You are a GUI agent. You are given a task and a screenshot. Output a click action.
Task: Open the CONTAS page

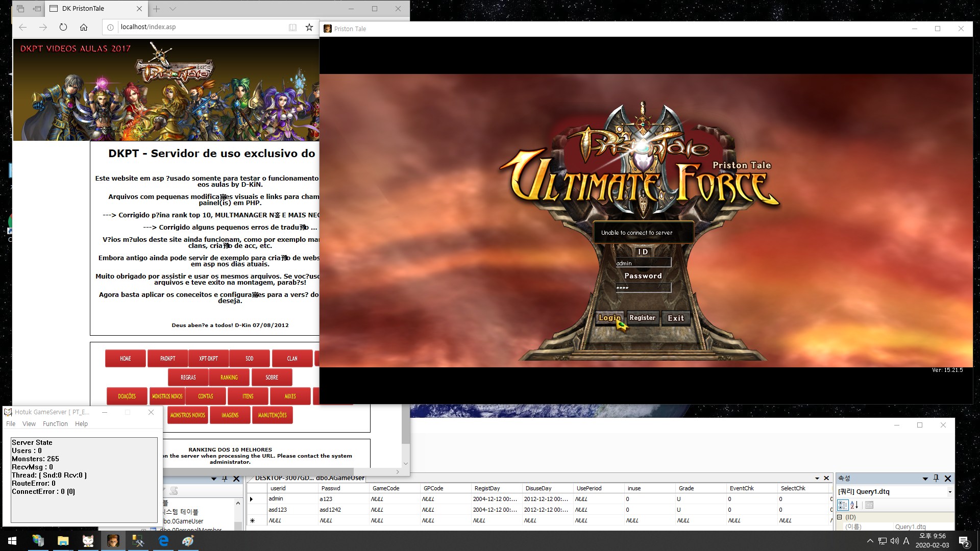206,396
